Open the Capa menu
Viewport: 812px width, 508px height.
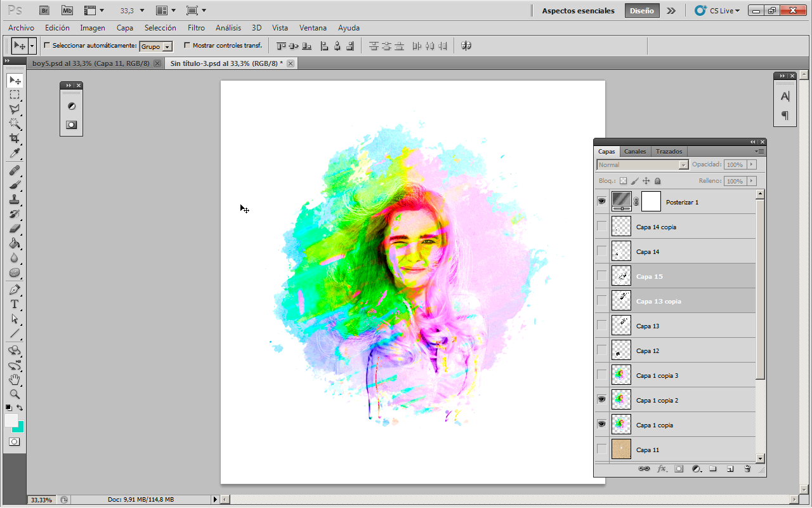tap(125, 28)
